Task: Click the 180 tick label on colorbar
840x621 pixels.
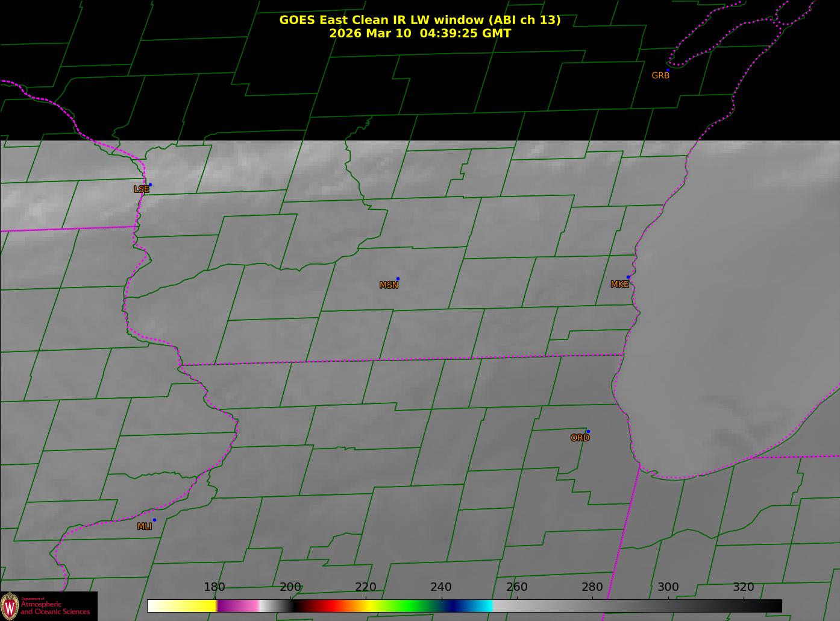Action: pos(214,587)
